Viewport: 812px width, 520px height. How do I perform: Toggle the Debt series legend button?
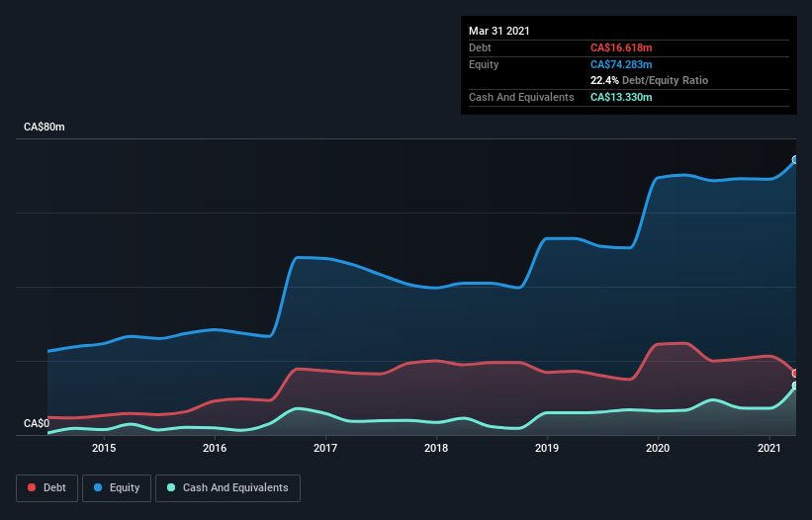point(46,488)
